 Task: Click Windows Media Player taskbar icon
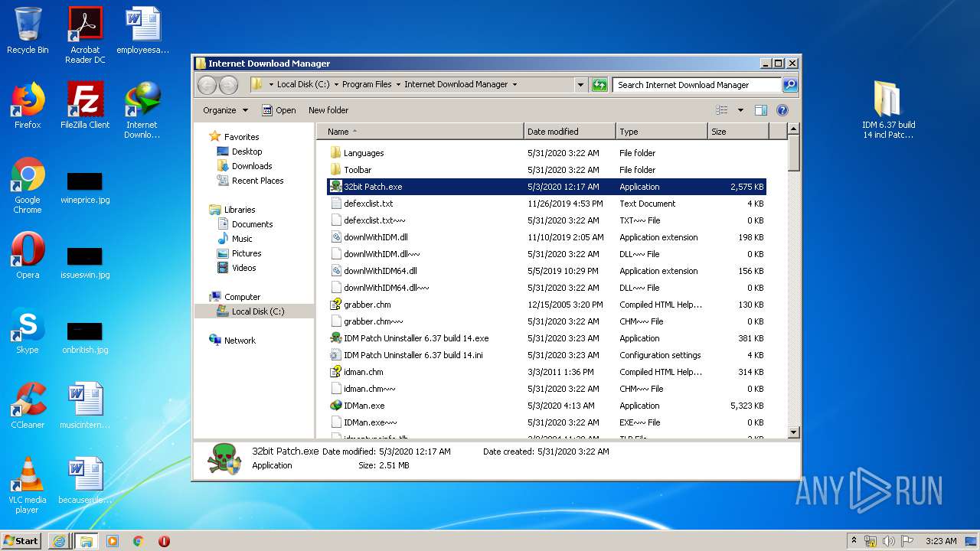pyautogui.click(x=113, y=540)
